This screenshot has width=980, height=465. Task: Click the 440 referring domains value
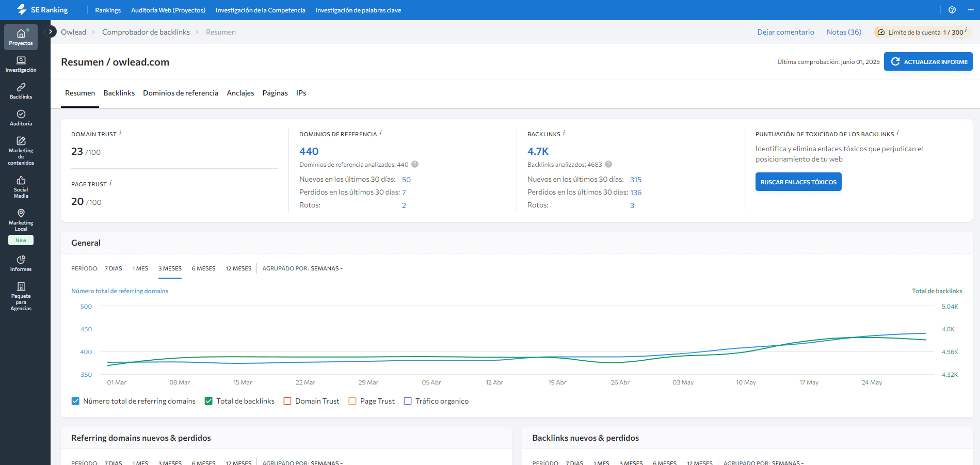pyautogui.click(x=309, y=151)
